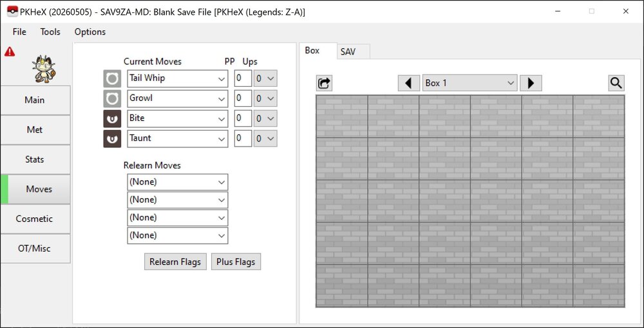Viewport: 644px width, 328px height.
Task: Select the Main side tab
Action: (x=35, y=100)
